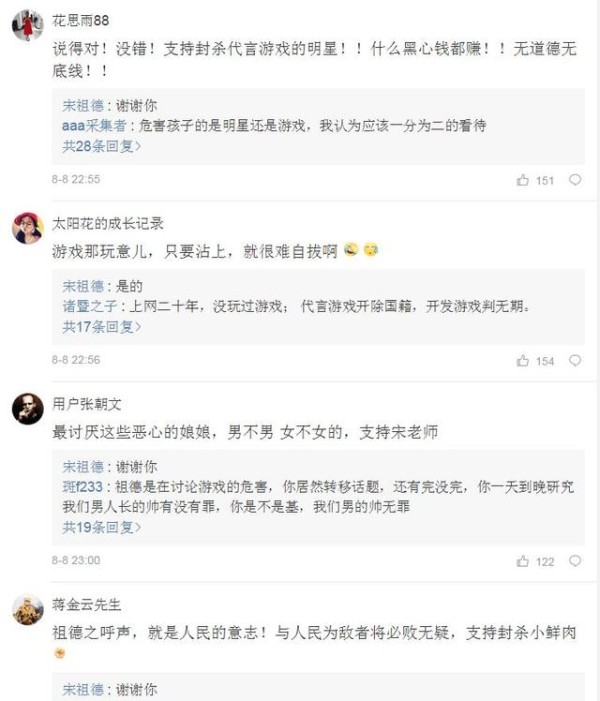Expand the 共19条回复 replies

pos(101,527)
